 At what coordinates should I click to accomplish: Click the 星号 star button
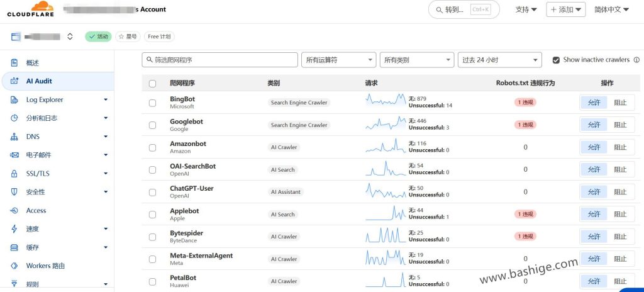tap(128, 36)
